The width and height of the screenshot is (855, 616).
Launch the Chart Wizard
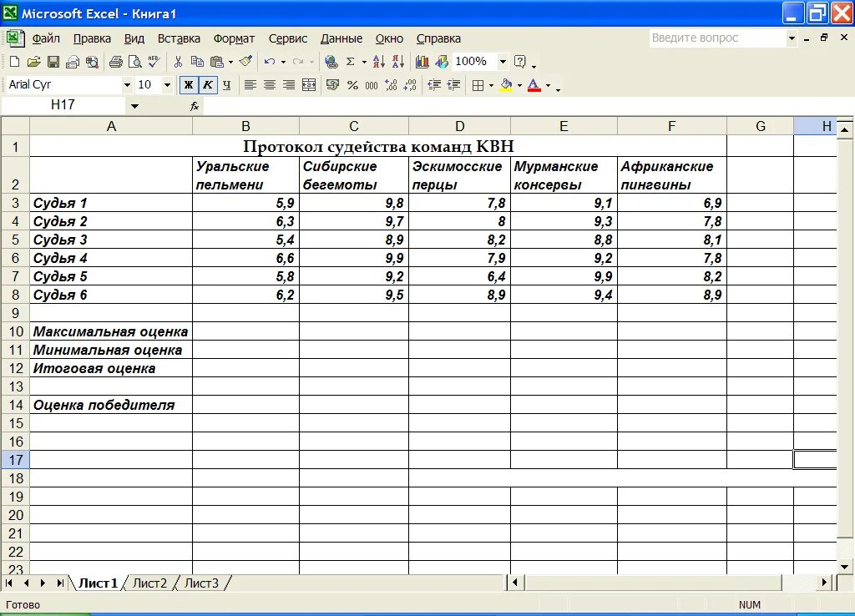[x=422, y=62]
